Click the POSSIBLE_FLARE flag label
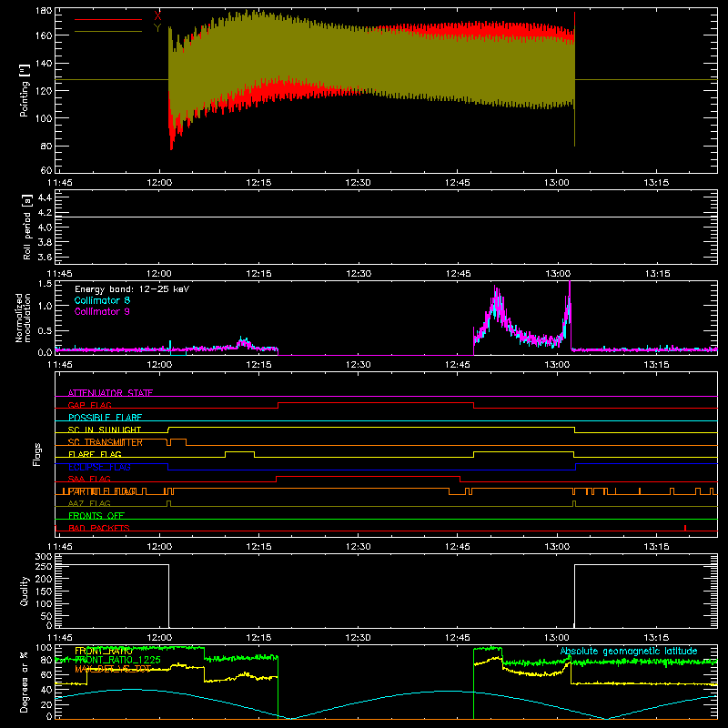The width and height of the screenshot is (728, 728). (105, 418)
